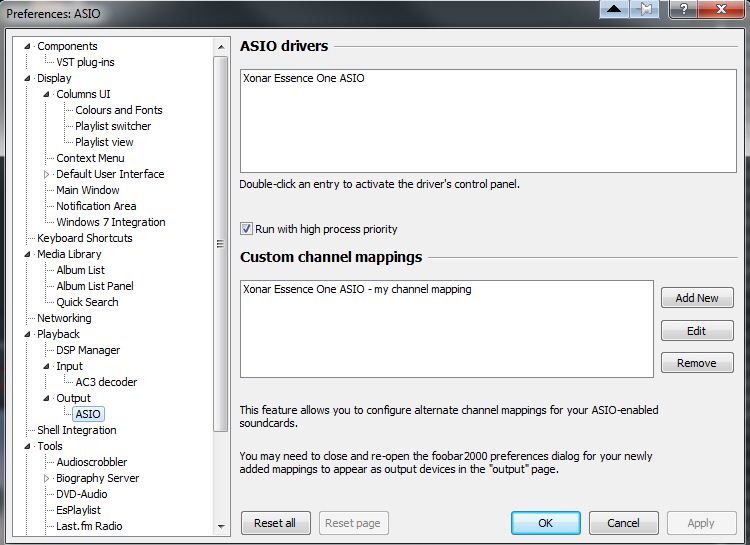Open Notification Area page

coord(96,206)
